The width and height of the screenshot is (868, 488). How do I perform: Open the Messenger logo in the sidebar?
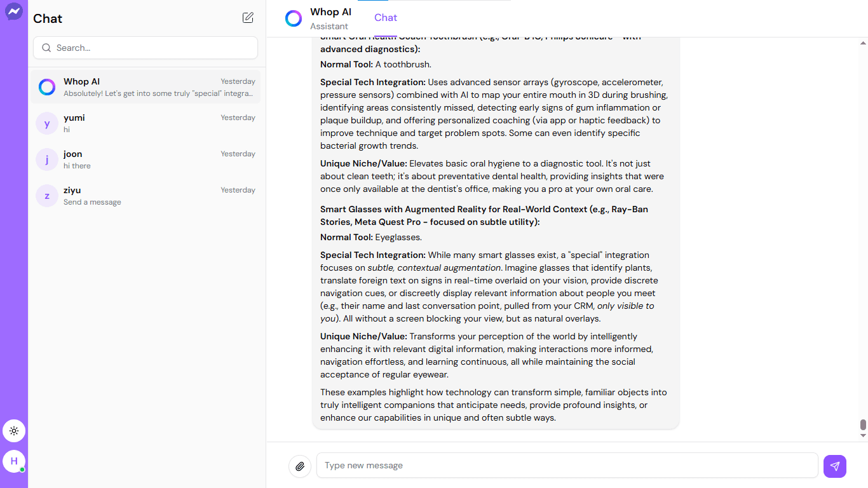13,11
